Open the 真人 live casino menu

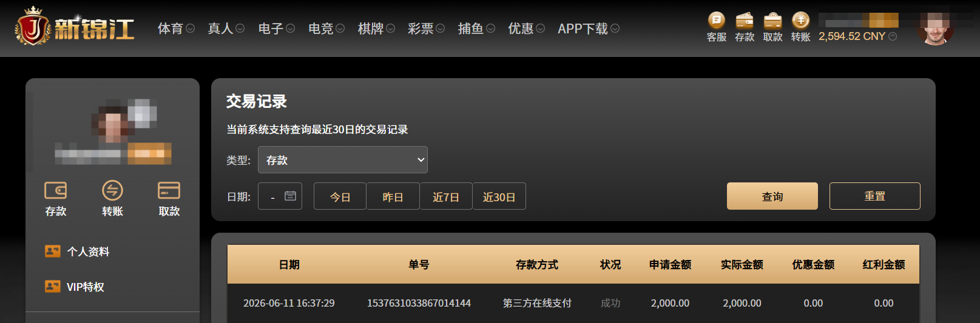[x=226, y=28]
